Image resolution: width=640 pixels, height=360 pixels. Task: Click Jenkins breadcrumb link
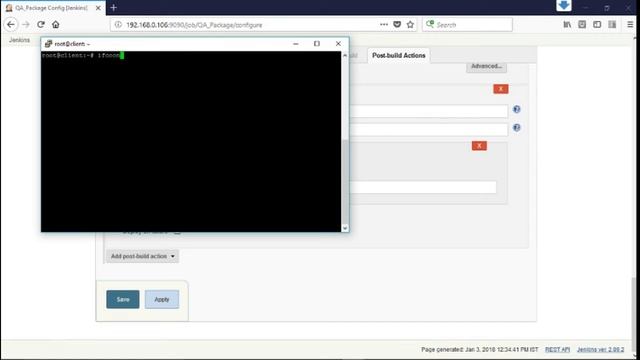pos(19,40)
